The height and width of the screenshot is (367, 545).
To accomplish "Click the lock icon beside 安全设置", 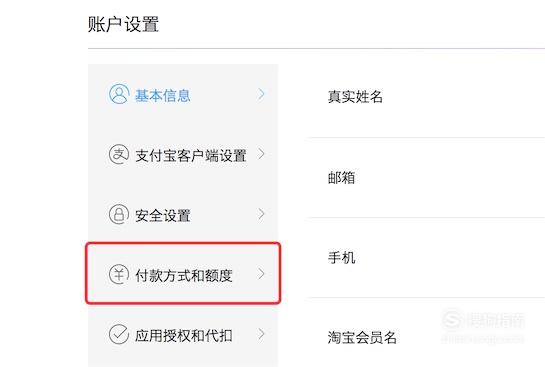I will pyautogui.click(x=119, y=214).
